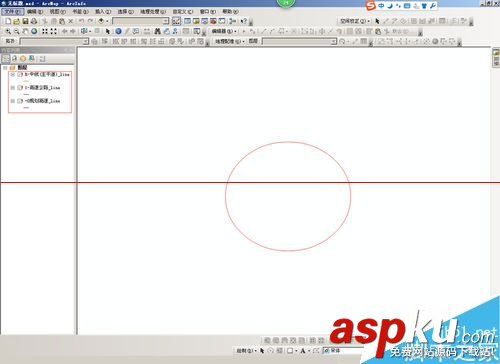This screenshot has height=364, width=500.
Task: Choose the Select Elements black arrow tool
Action: coord(108,31)
